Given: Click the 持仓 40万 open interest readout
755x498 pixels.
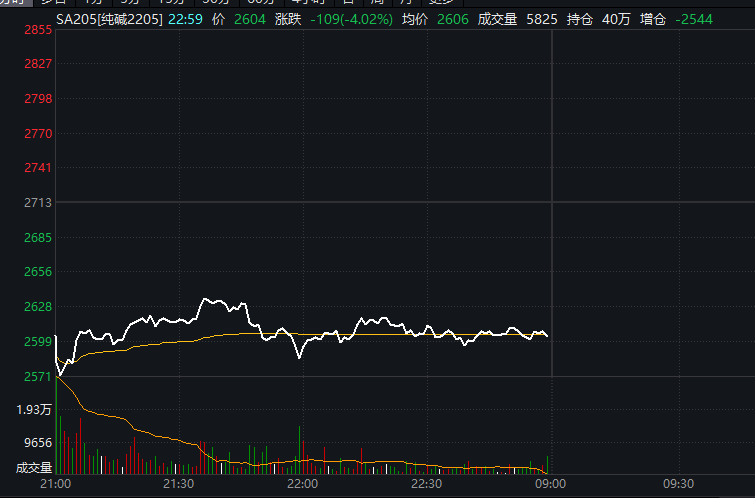Looking at the screenshot, I should 594,18.
